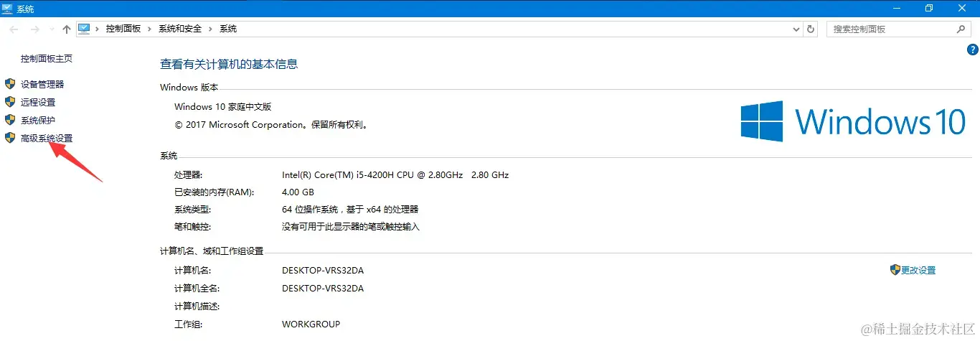Open 远程设置 link
The height and width of the screenshot is (341, 980).
(x=38, y=102)
